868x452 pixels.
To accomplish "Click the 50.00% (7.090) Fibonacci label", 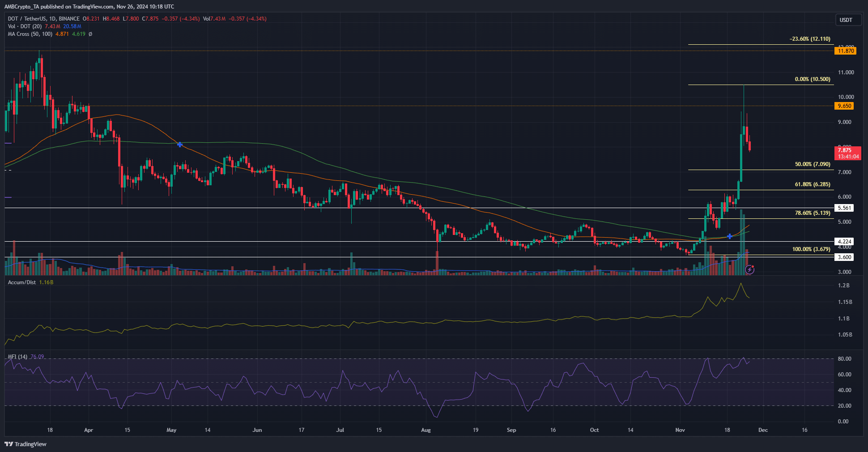I will 813,164.
